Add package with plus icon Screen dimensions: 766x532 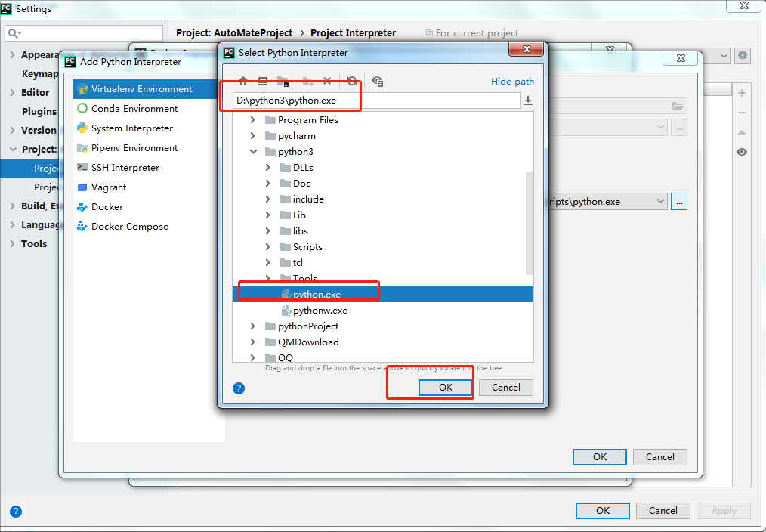tap(742, 93)
